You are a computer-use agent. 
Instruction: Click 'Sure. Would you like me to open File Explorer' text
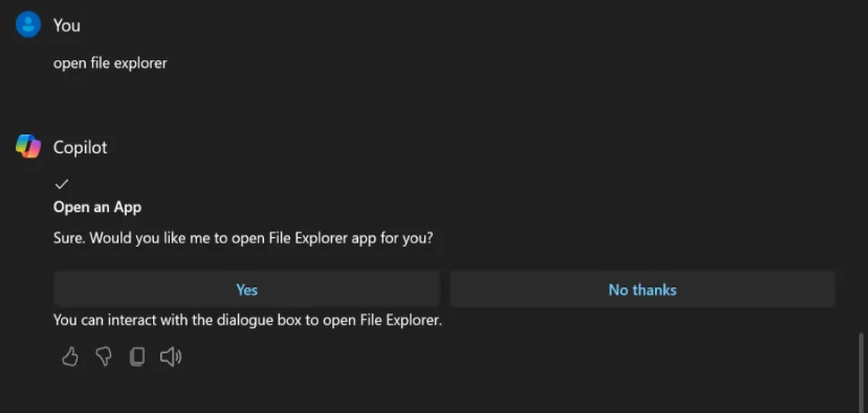pyautogui.click(x=243, y=239)
